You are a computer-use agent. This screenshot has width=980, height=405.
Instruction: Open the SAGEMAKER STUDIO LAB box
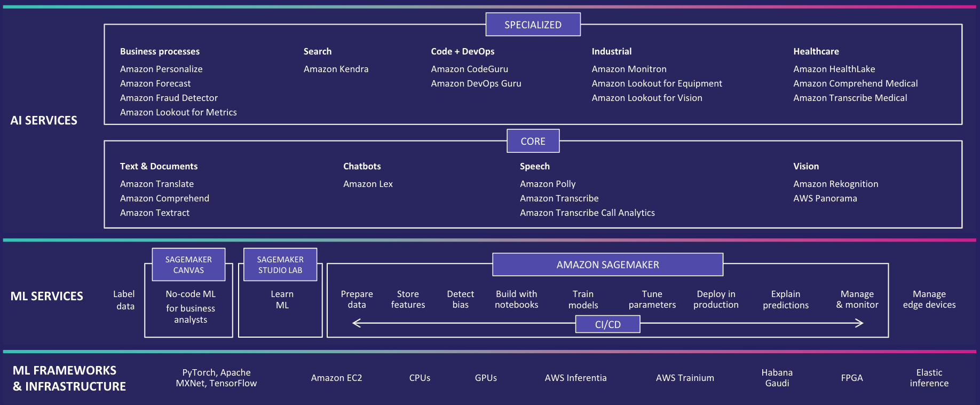tap(280, 264)
